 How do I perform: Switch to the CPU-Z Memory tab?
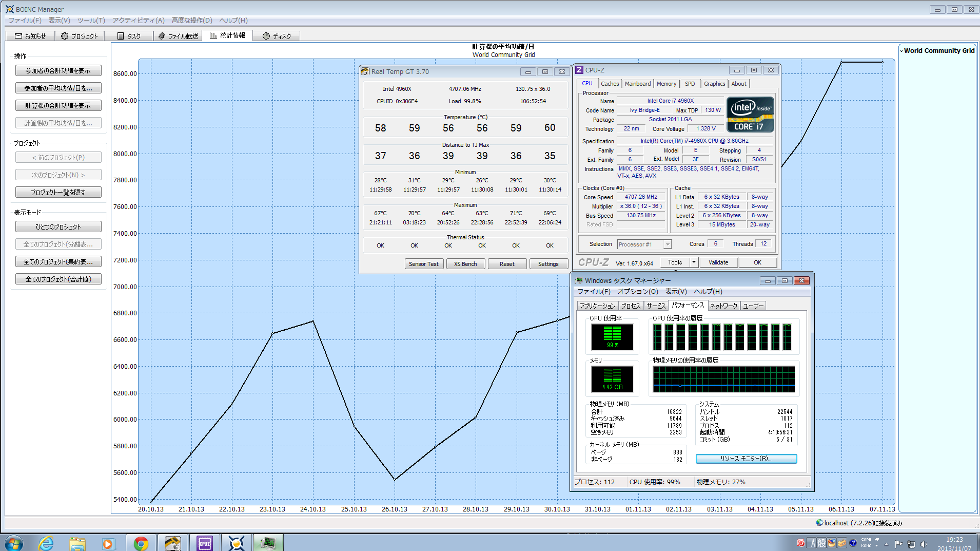pos(666,84)
